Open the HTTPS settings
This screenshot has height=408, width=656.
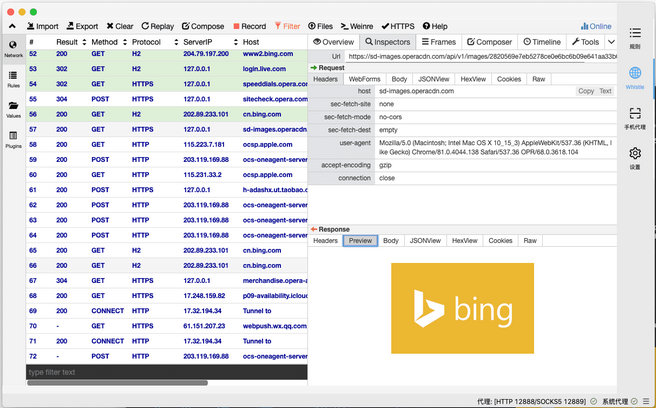(398, 26)
